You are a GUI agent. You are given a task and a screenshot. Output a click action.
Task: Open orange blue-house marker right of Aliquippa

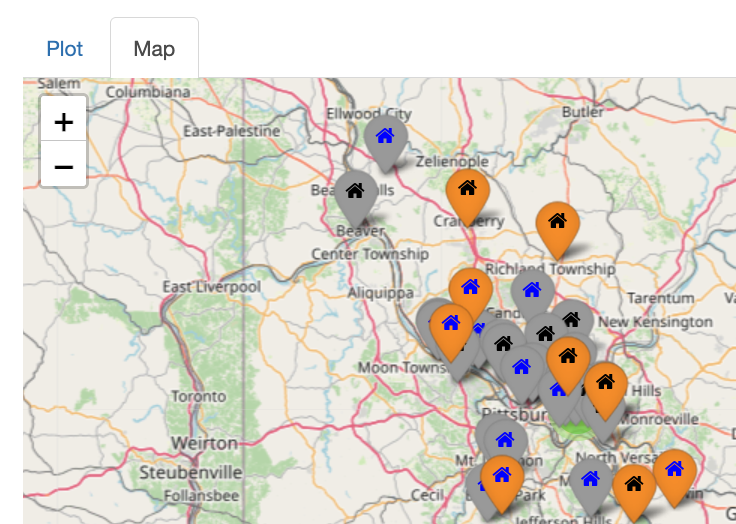pyautogui.click(x=470, y=291)
